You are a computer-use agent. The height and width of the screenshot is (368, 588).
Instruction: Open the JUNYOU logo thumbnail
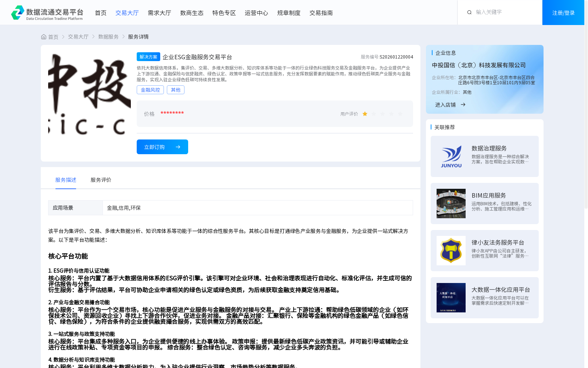451,156
